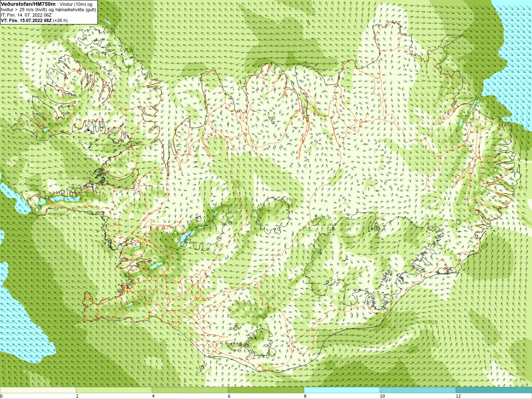The width and height of the screenshot is (532, 399).
Task: Select the dark teal above-12 legend swatch
Action: coord(494,390)
